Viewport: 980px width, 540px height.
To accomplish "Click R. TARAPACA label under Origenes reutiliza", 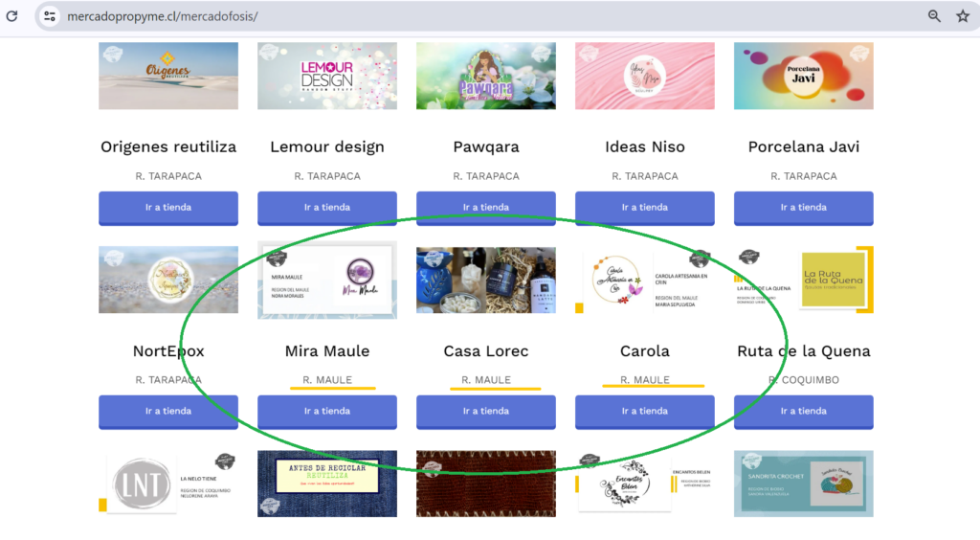I will (x=168, y=176).
